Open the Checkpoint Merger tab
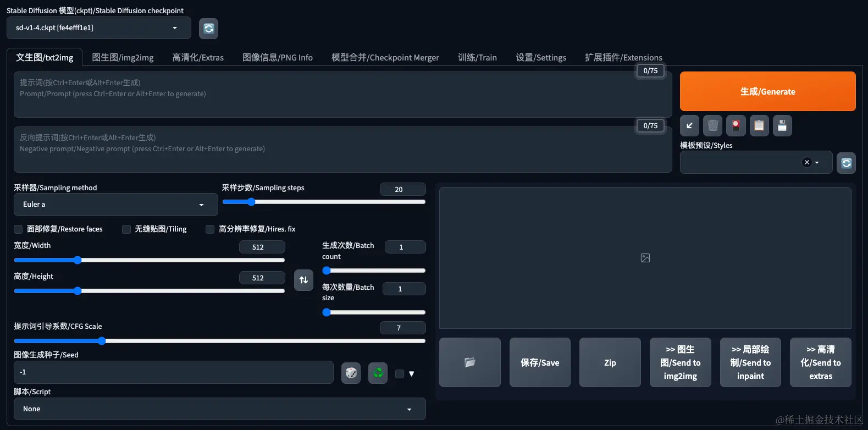The image size is (868, 430). click(385, 57)
